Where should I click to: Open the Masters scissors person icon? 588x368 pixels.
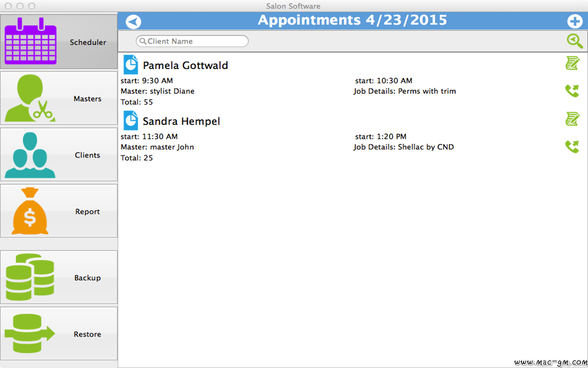pyautogui.click(x=30, y=98)
